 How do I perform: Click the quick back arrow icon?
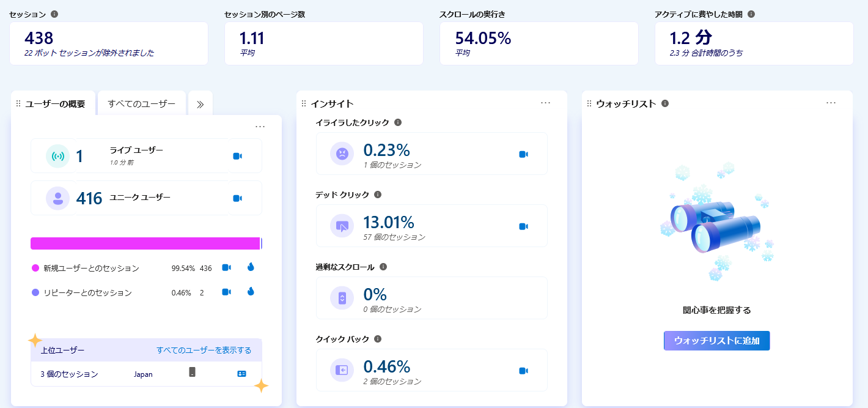342,370
